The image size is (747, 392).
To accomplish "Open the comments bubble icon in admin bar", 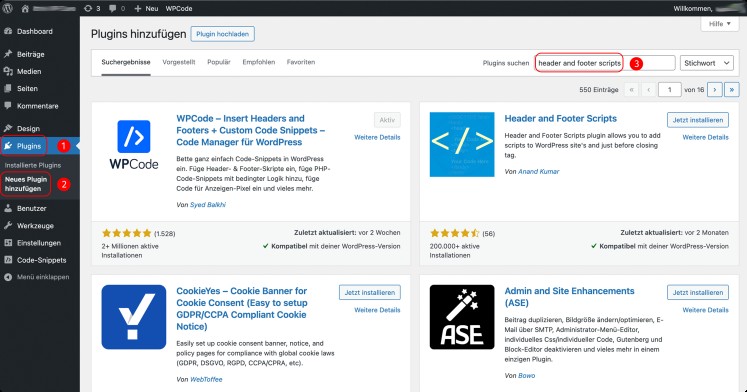I will pos(117,9).
